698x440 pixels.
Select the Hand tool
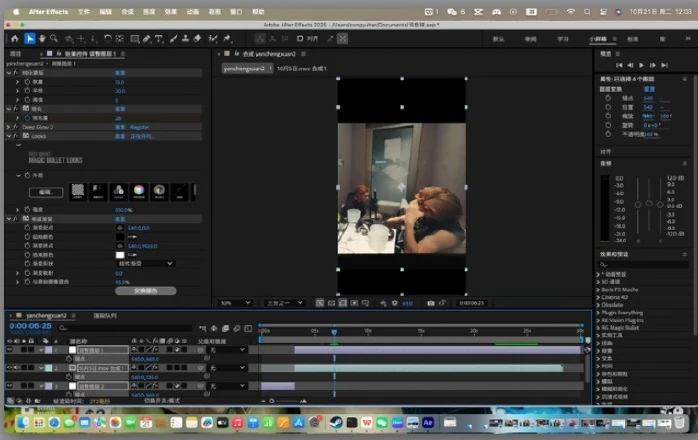[42, 39]
